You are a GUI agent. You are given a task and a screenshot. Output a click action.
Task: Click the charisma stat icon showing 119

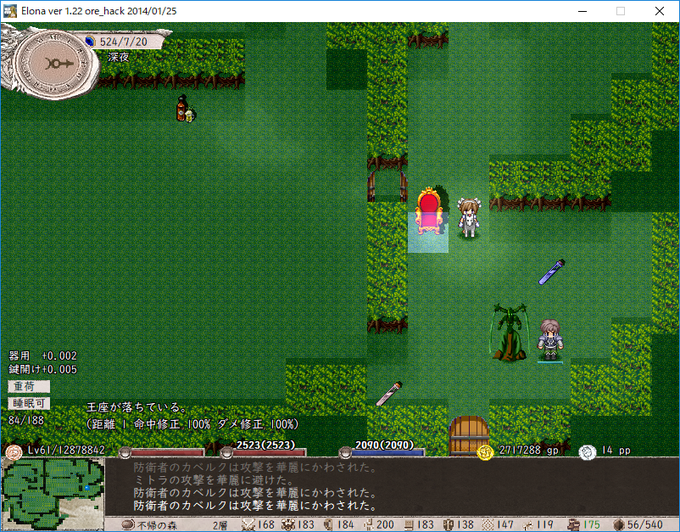[528, 525]
